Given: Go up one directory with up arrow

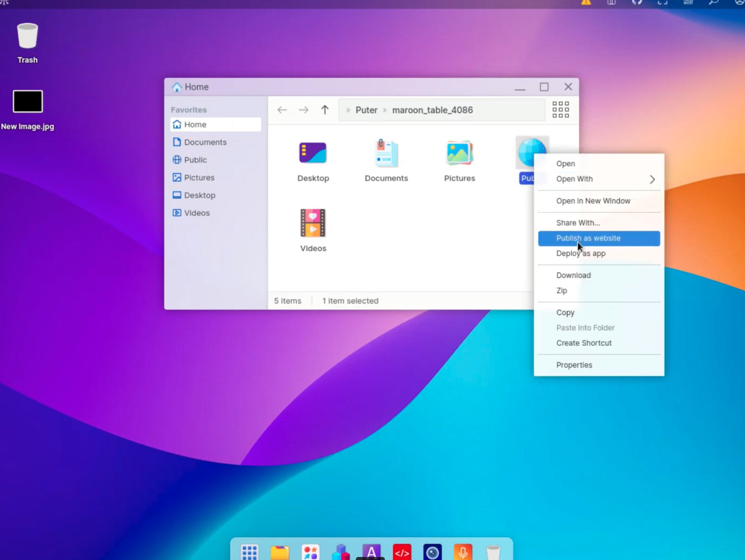Looking at the screenshot, I should click(325, 110).
